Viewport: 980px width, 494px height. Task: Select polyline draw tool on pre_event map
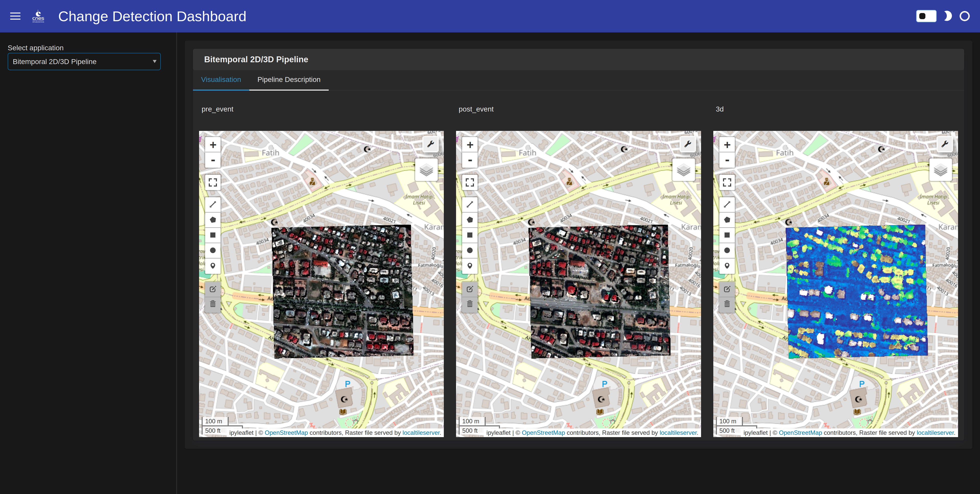[213, 205]
